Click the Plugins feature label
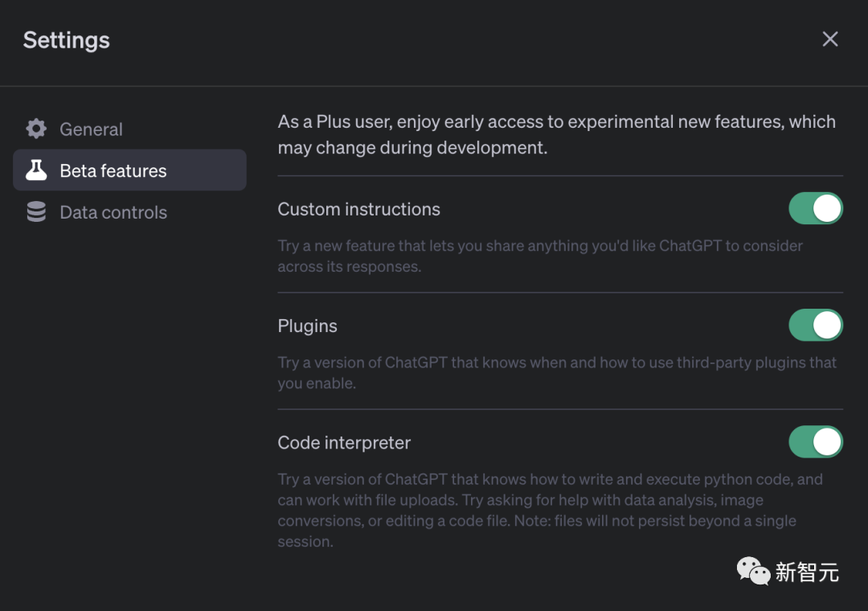868x611 pixels. [307, 326]
